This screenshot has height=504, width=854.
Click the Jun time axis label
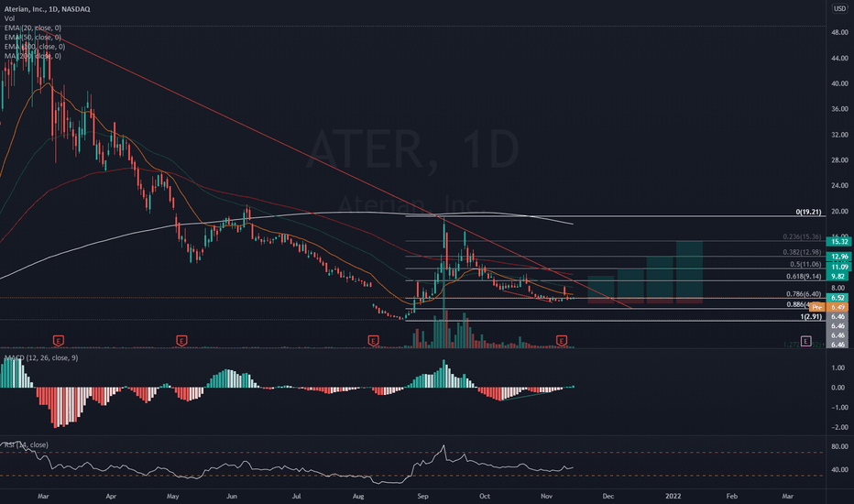point(232,497)
